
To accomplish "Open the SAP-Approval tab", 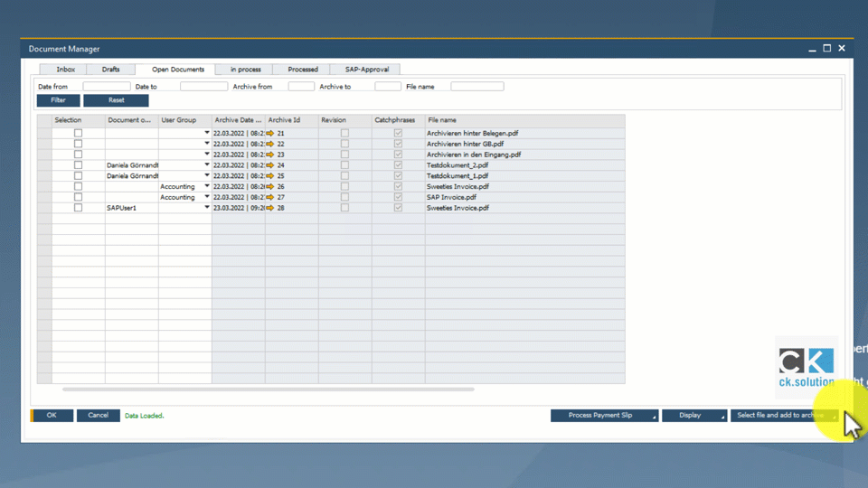I will click(x=366, y=70).
